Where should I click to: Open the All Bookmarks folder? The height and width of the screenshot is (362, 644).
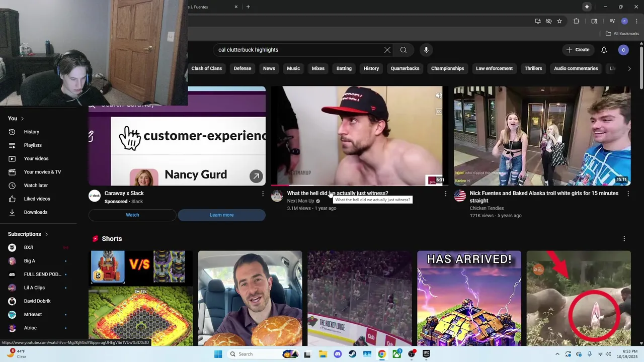coord(622,34)
